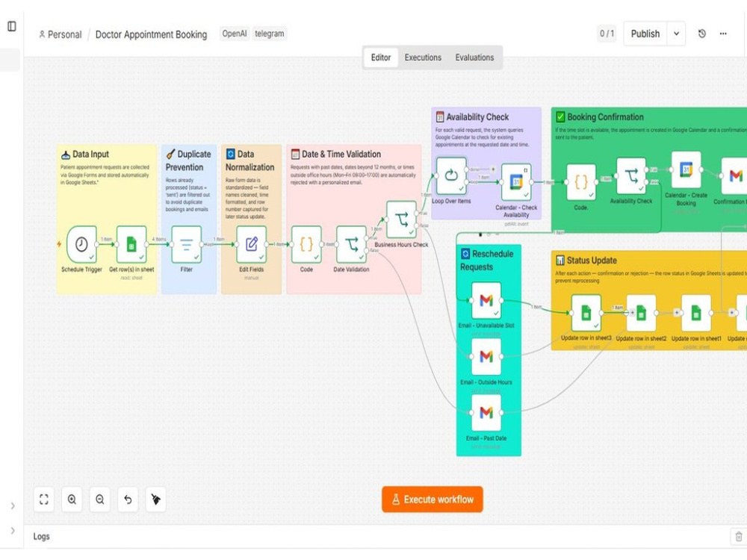The image size is (747, 560).
Task: Expand the upper sidebar chevron
Action: [x=13, y=505]
